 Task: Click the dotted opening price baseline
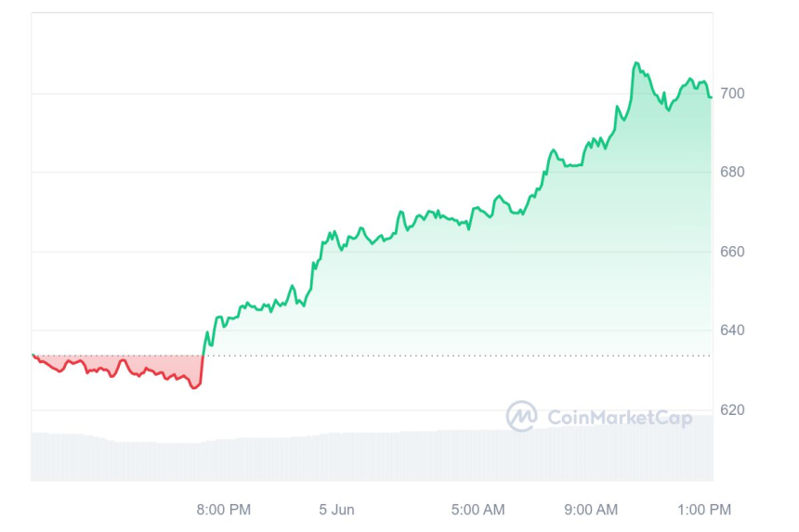[x=465, y=356]
